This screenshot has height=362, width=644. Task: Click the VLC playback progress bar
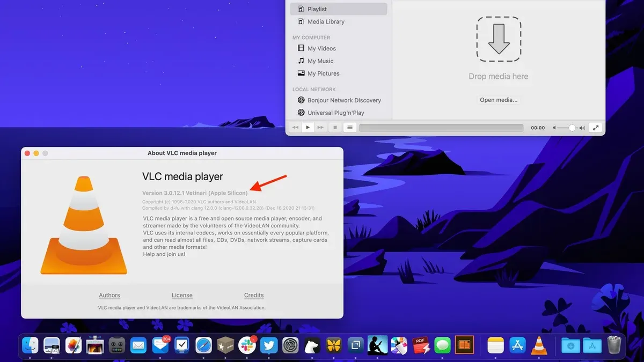[441, 128]
